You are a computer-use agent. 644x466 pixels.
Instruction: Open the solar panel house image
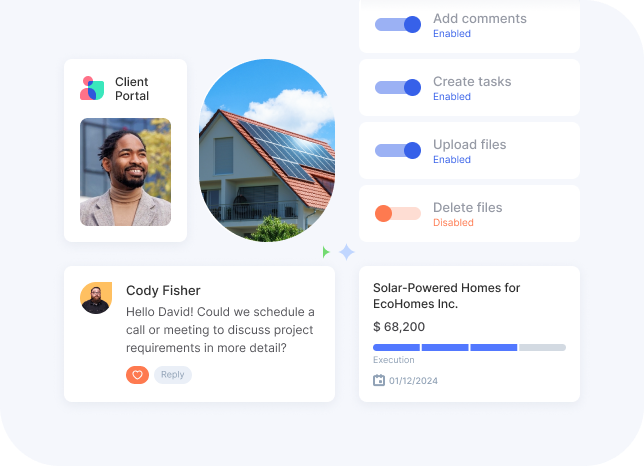[267, 150]
